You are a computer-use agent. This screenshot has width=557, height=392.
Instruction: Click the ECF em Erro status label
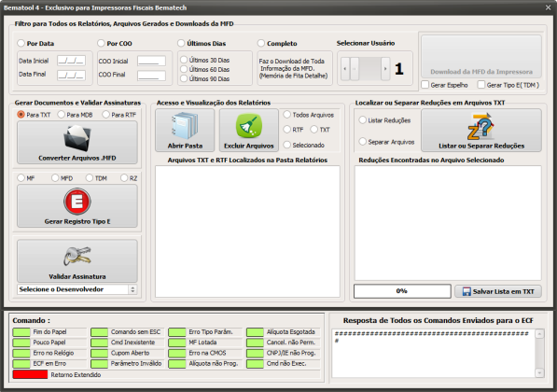pos(49,364)
